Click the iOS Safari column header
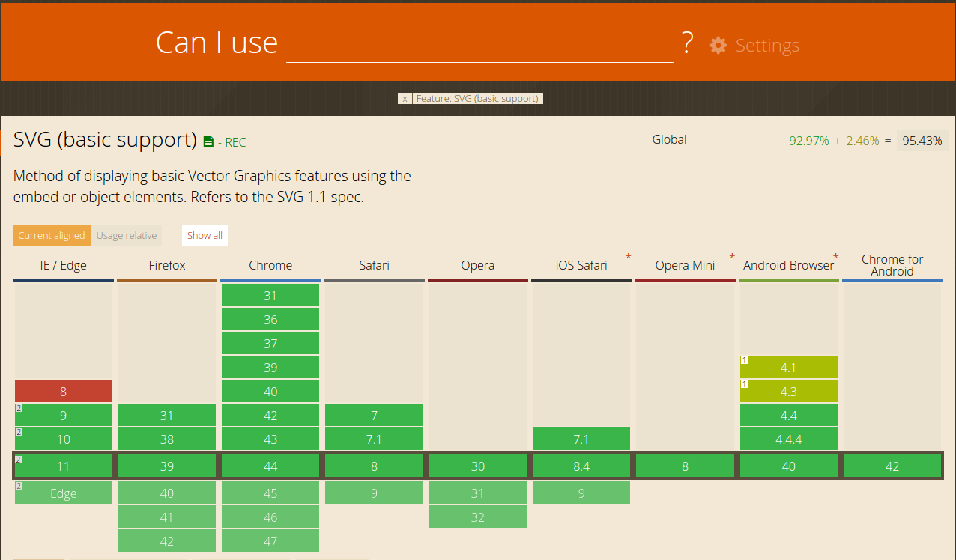The height and width of the screenshot is (560, 956). coord(581,265)
